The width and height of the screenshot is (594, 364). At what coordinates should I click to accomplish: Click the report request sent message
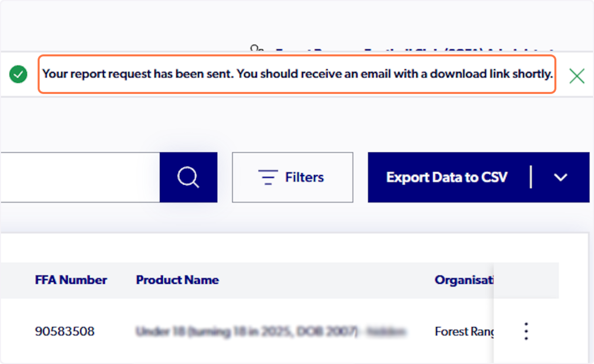point(297,74)
